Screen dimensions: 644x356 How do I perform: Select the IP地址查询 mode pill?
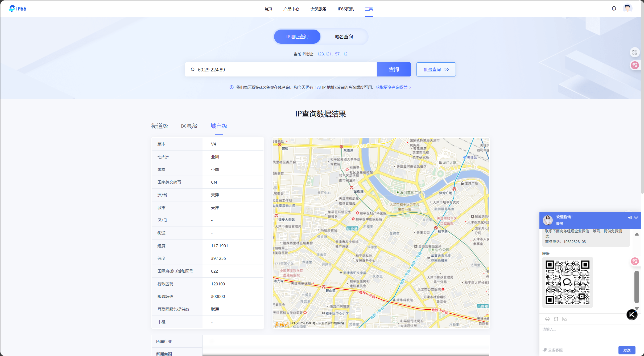297,37
